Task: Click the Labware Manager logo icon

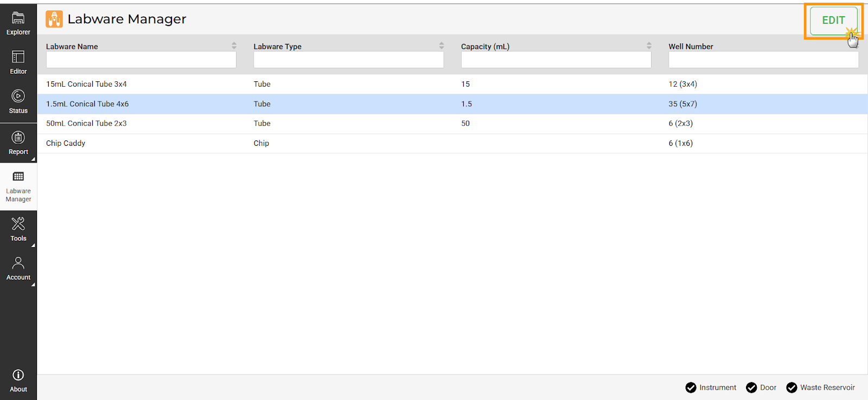Action: coord(54,19)
